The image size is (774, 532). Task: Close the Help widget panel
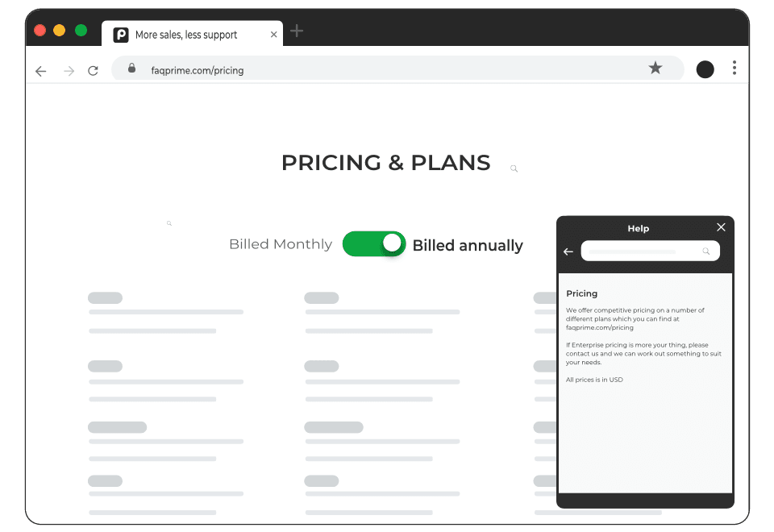pos(721,227)
